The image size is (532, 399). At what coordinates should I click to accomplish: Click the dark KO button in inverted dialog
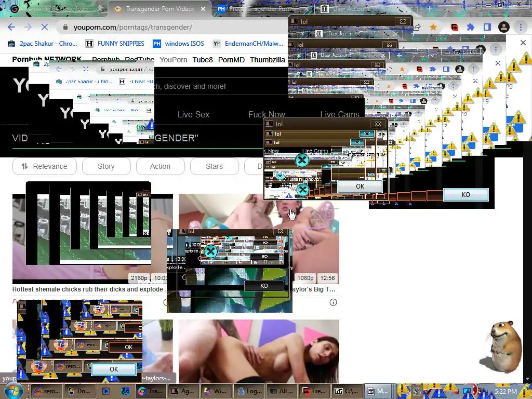click(x=264, y=286)
